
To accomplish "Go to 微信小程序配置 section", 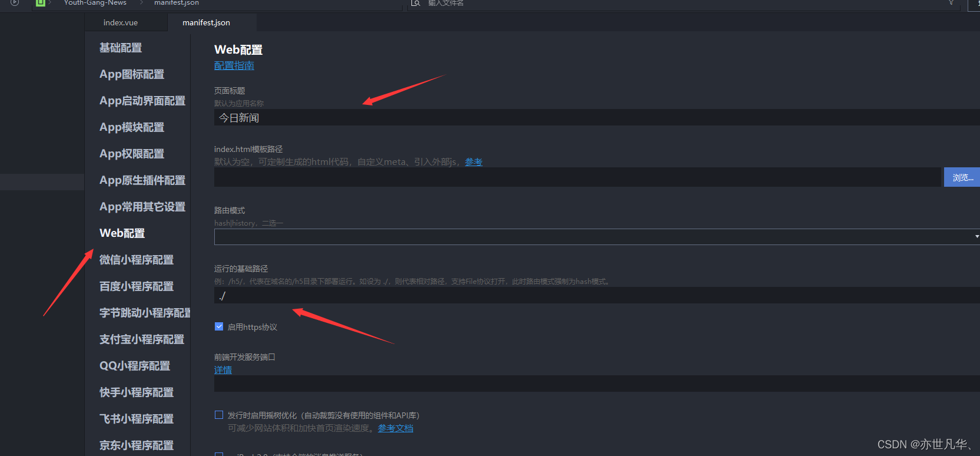I will 137,260.
